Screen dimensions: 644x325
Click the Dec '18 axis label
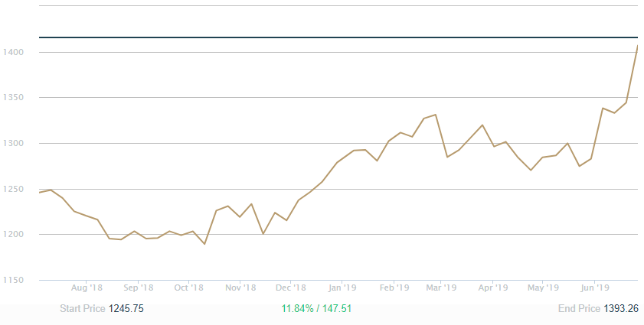click(291, 288)
